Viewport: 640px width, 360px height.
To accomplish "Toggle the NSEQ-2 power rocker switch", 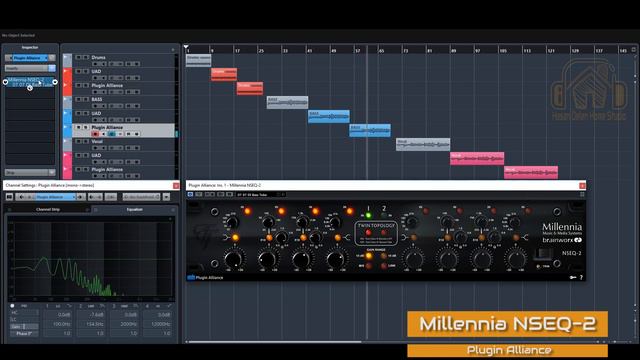I will [543, 253].
